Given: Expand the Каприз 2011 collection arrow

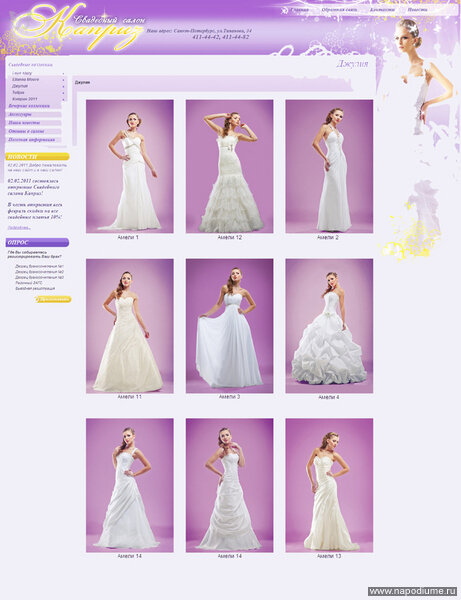Looking at the screenshot, I should coord(63,99).
